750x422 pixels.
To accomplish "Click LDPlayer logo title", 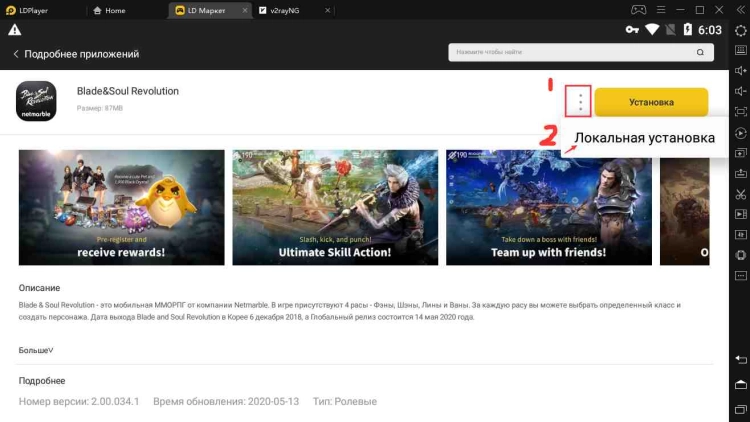I will pyautogui.click(x=27, y=10).
